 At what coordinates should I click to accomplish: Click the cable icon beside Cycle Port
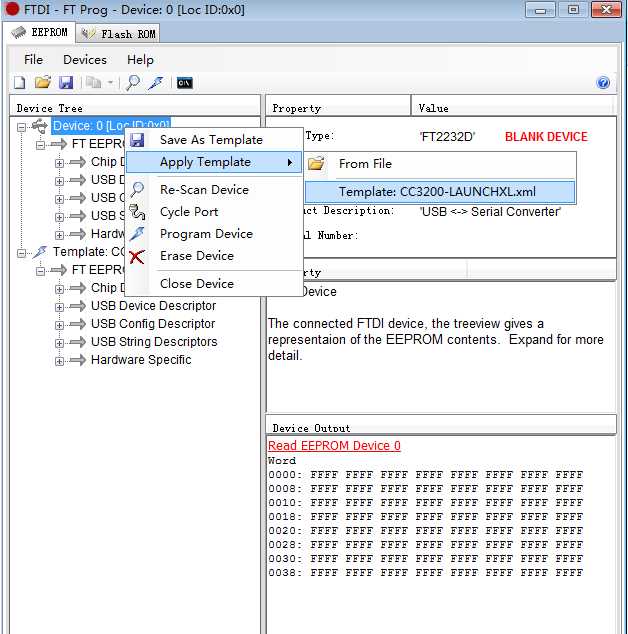click(x=137, y=212)
